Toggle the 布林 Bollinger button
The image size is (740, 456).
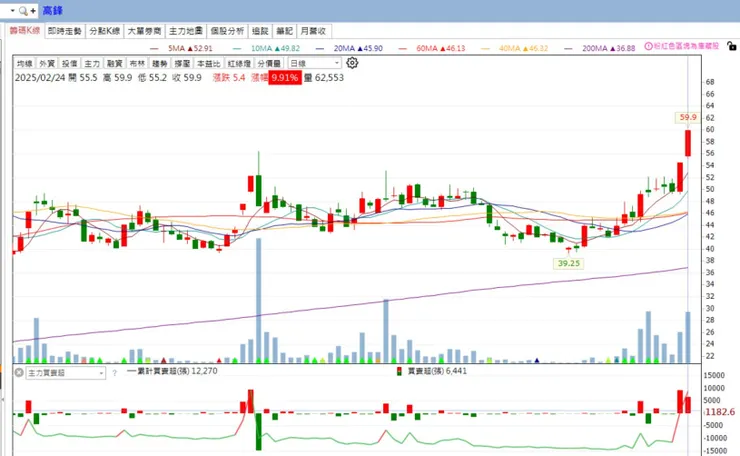[x=137, y=63]
